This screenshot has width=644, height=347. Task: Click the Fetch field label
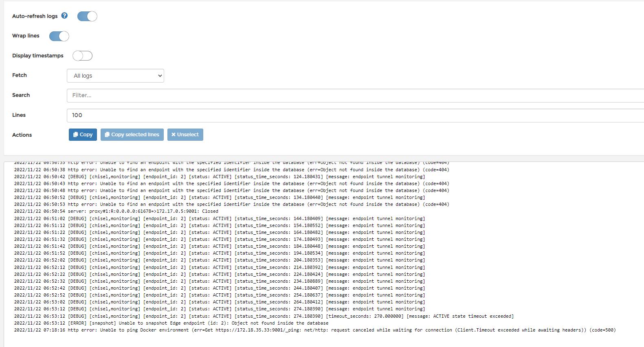click(x=20, y=75)
